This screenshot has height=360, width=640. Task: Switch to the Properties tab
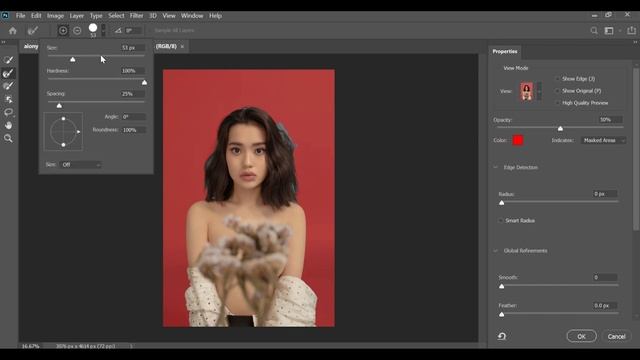coord(505,51)
